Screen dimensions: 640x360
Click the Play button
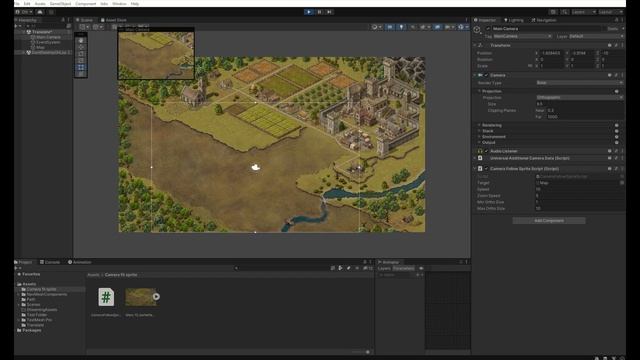point(309,12)
